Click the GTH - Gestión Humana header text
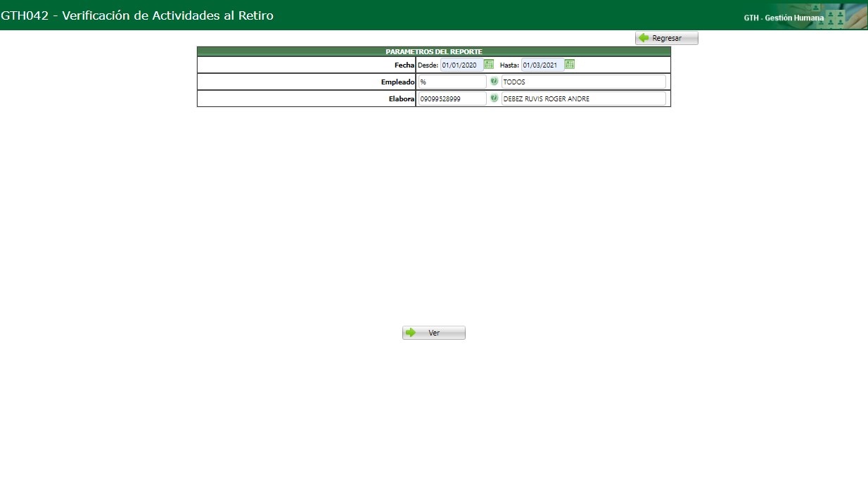Screen dimensions: 868x491 point(784,18)
